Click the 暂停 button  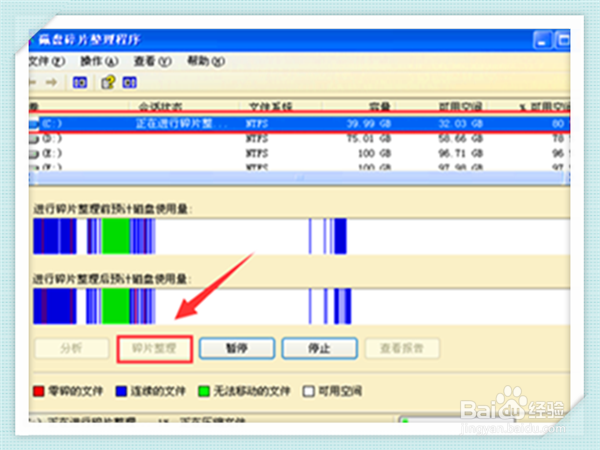(x=237, y=348)
